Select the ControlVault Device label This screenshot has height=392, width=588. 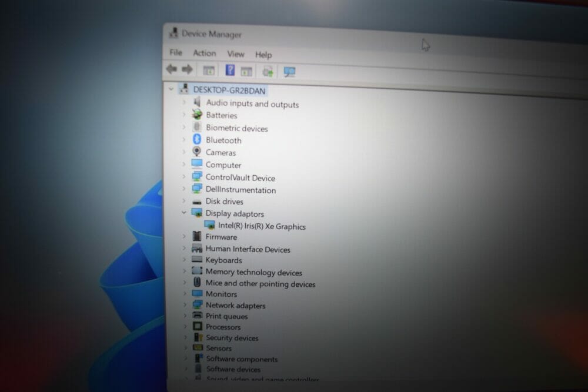(240, 177)
